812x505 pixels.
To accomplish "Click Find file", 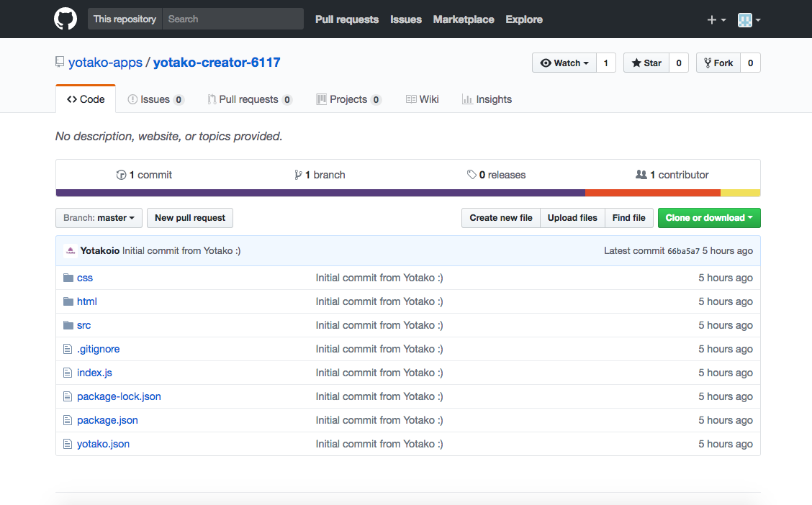I will click(628, 218).
